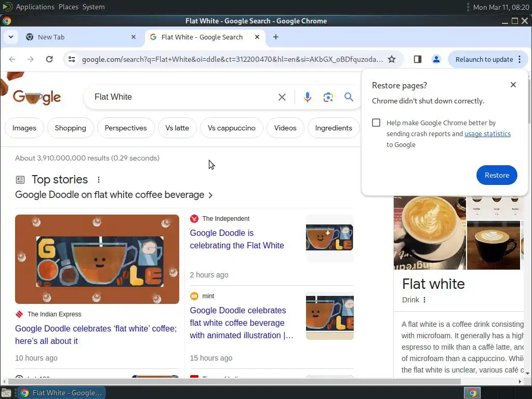Open the usage statistics link
This screenshot has height=399, width=532.
click(x=487, y=134)
